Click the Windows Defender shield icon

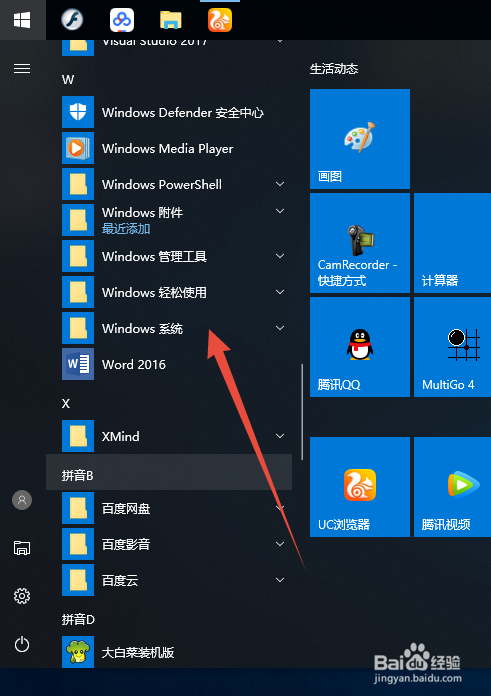[x=78, y=112]
